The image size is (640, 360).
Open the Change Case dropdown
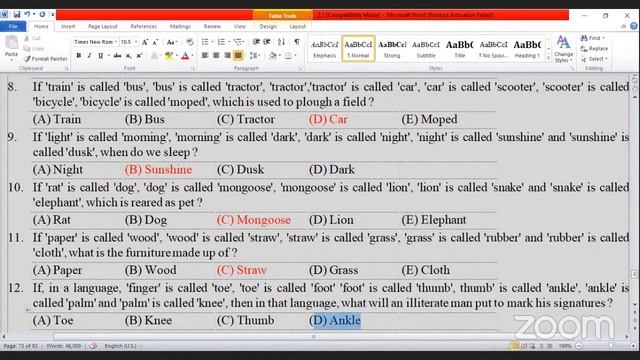pos(171,42)
